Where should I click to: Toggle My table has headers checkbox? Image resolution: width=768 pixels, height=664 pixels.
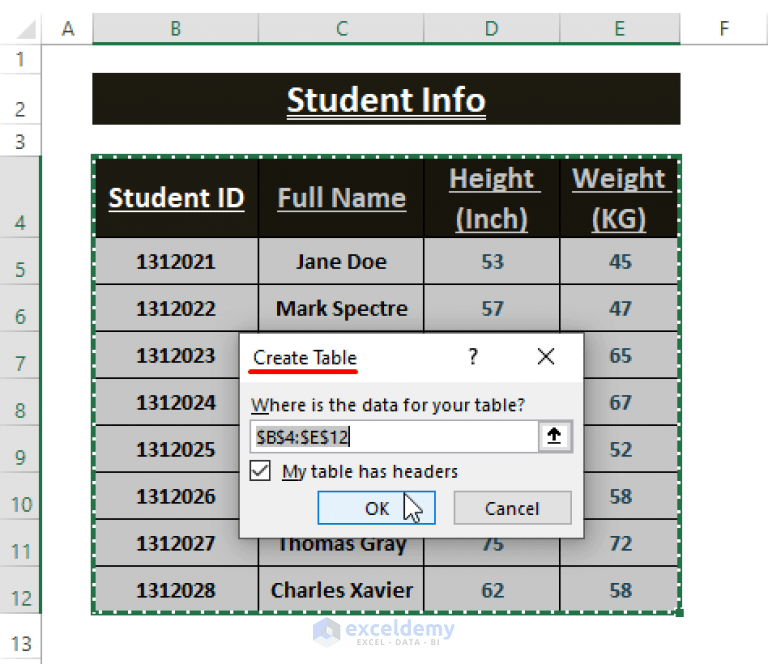pos(260,471)
